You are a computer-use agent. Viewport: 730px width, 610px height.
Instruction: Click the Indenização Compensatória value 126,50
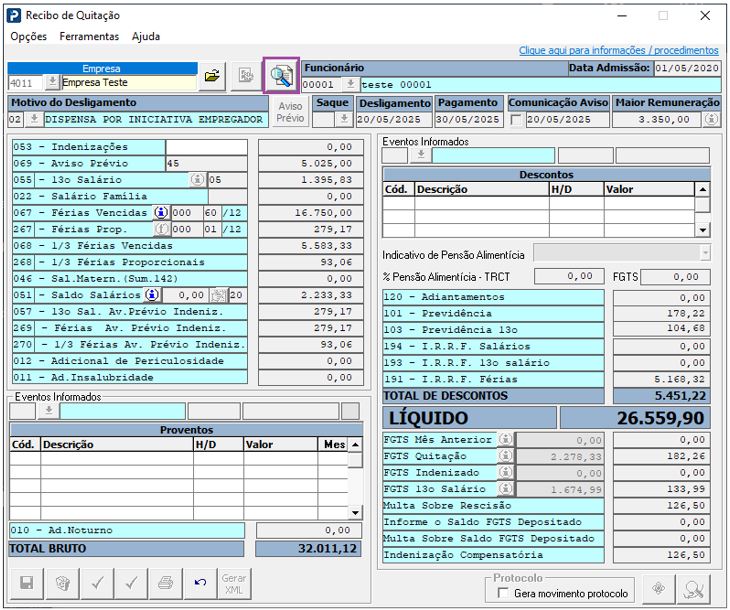click(662, 555)
